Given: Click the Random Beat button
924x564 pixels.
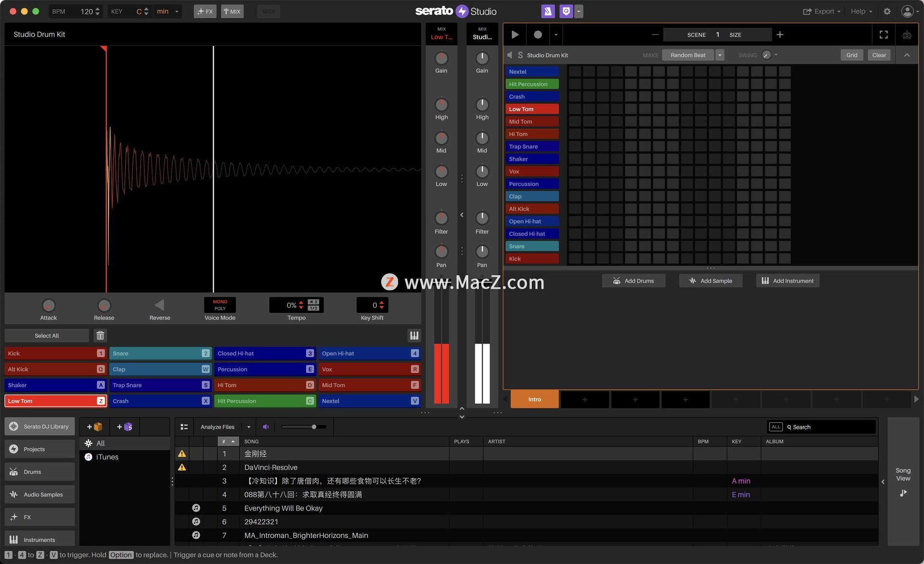Looking at the screenshot, I should [x=688, y=55].
